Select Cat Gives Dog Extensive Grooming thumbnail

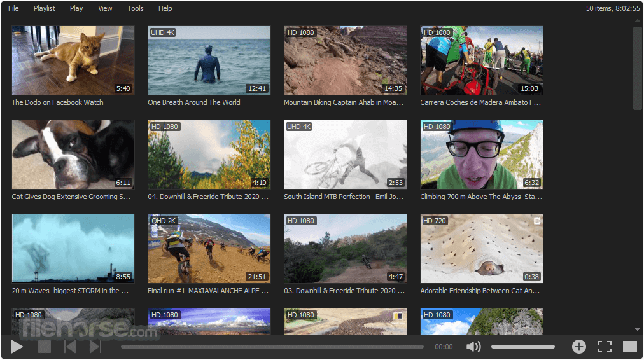click(73, 155)
